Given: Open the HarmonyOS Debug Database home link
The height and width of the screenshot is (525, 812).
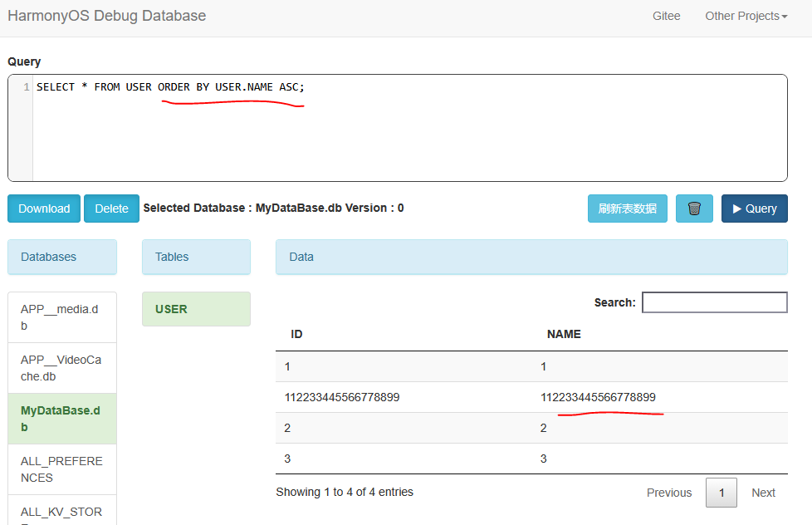Looking at the screenshot, I should [106, 16].
